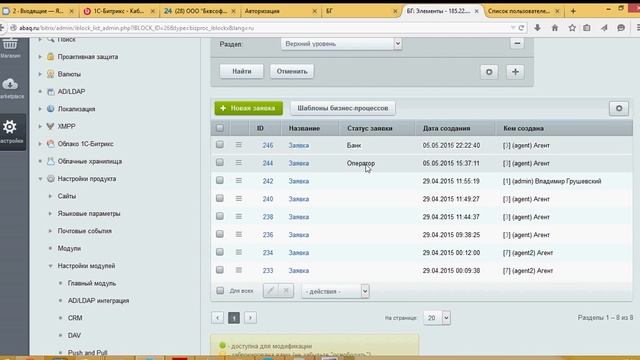Reload the page with the browser refresh icon
Screen dimensions: 640x360
coord(521,28)
